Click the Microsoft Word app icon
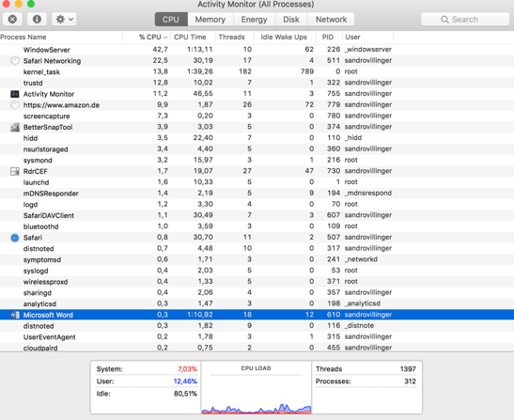This screenshot has width=514, height=420. click(x=15, y=315)
